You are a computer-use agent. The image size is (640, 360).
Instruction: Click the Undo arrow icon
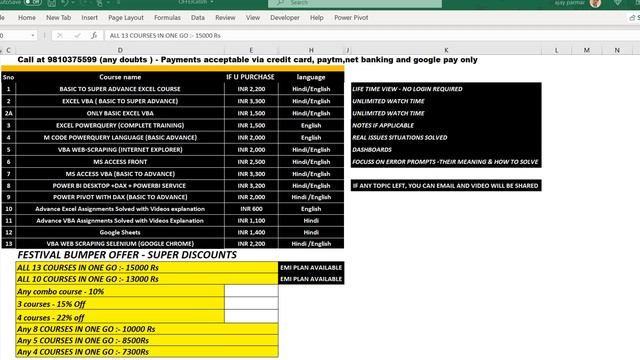click(x=65, y=2)
